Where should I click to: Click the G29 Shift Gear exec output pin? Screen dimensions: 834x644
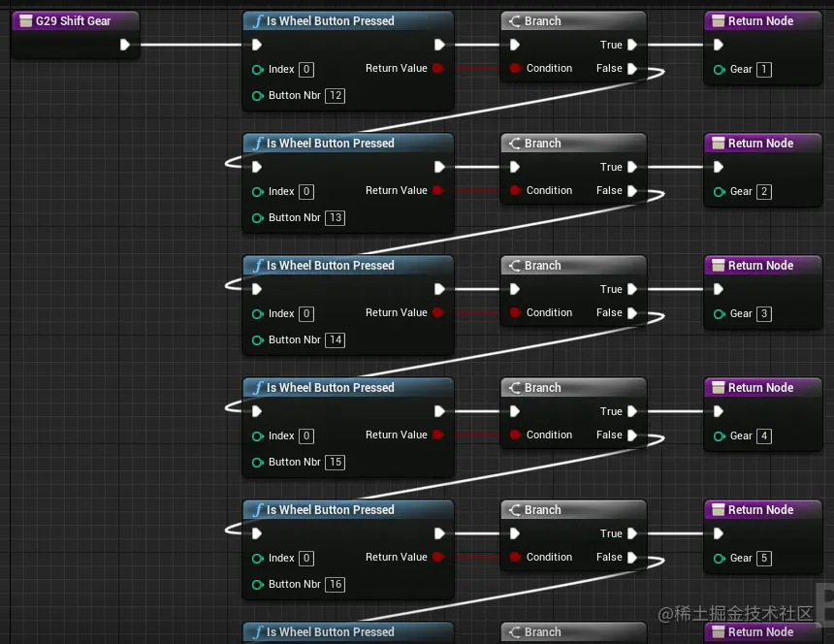(x=125, y=45)
